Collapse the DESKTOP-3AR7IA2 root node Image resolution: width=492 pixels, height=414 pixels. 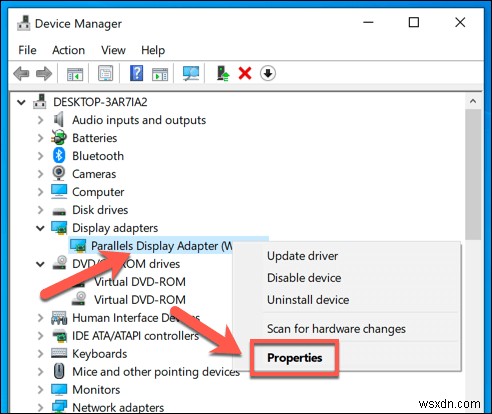coord(21,102)
